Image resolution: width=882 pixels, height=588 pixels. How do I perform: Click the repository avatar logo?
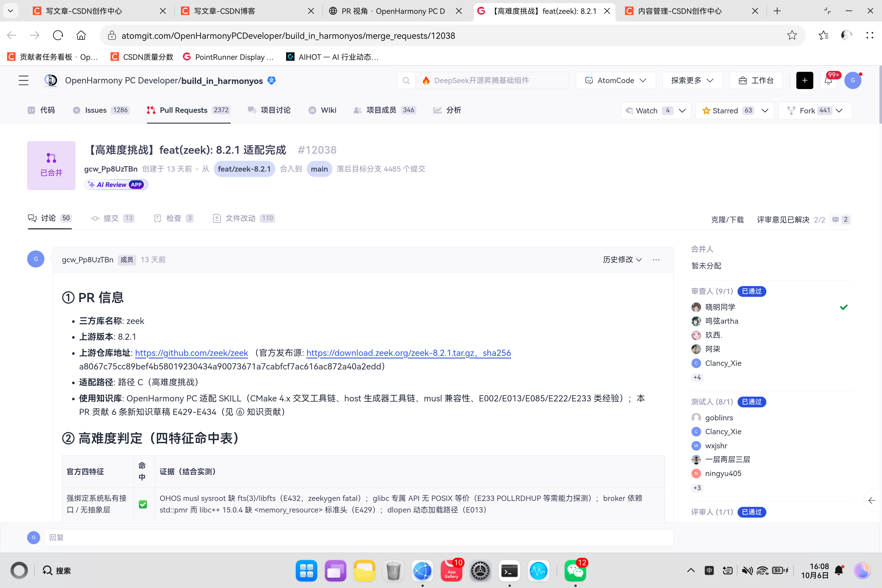pyautogui.click(x=51, y=80)
